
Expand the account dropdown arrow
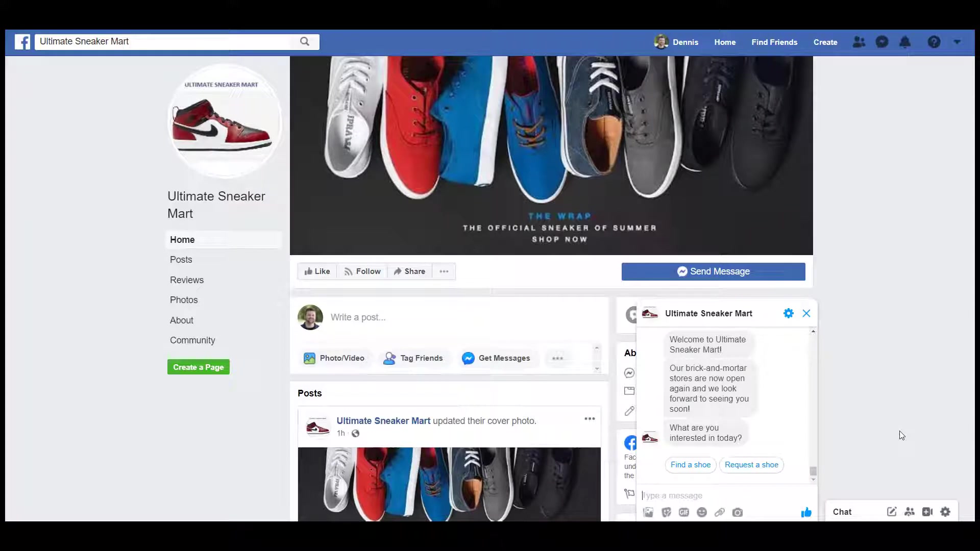(957, 42)
